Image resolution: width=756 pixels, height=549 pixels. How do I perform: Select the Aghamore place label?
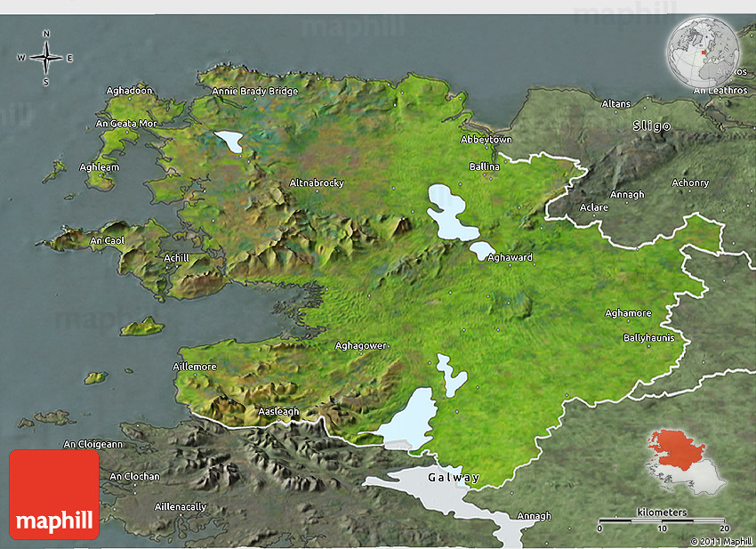628,313
